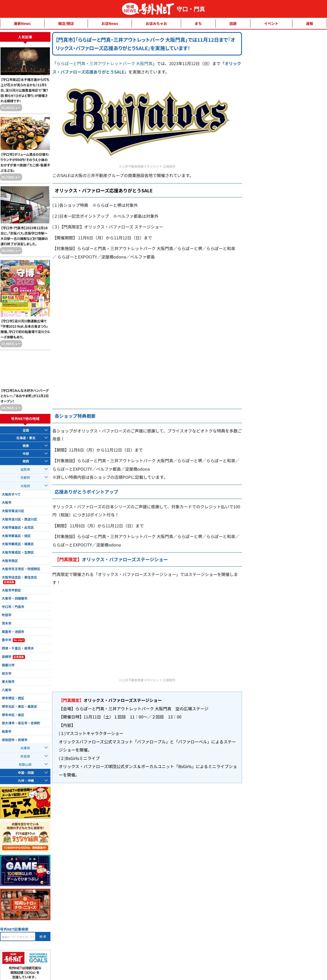
Task: Open the まち menu tab
Action: (198, 24)
